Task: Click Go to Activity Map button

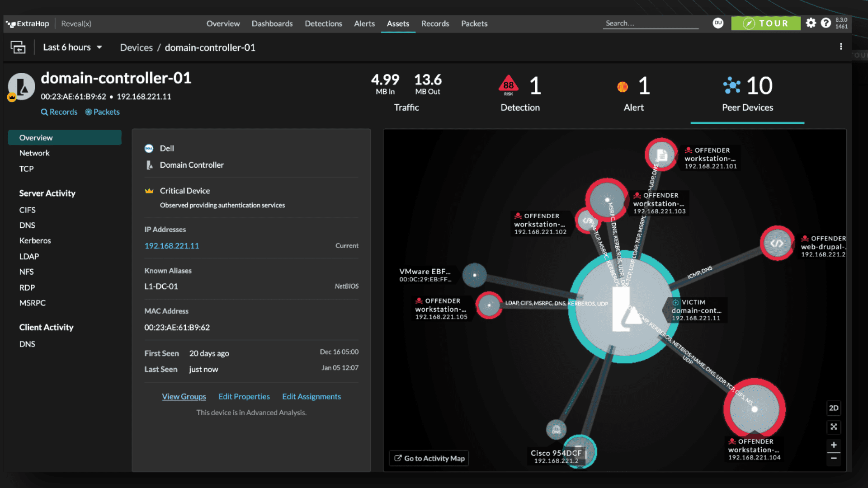Action: point(429,458)
